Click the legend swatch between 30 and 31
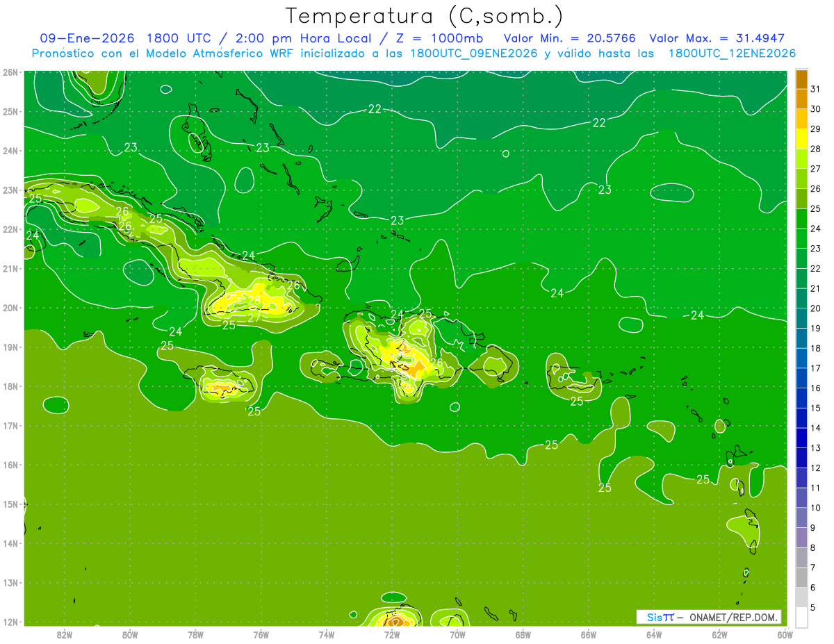Image resolution: width=834 pixels, height=644 pixels. tap(801, 99)
